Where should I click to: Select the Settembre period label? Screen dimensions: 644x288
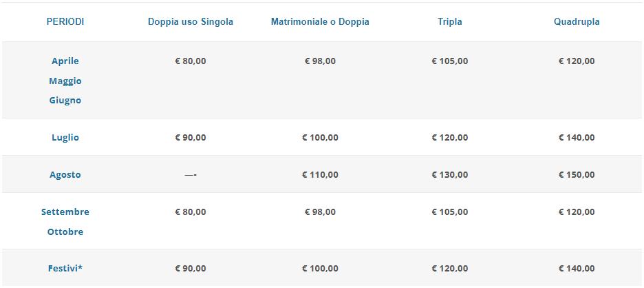coord(65,212)
